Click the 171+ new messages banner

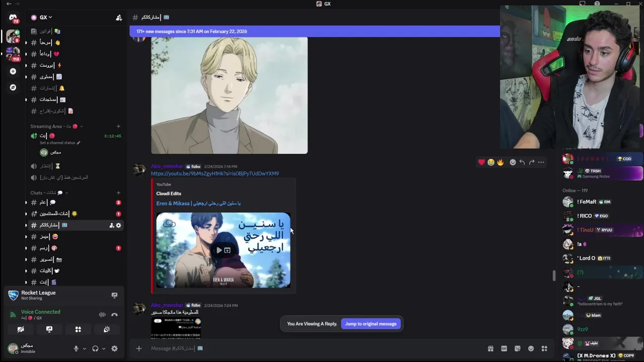[314, 31]
